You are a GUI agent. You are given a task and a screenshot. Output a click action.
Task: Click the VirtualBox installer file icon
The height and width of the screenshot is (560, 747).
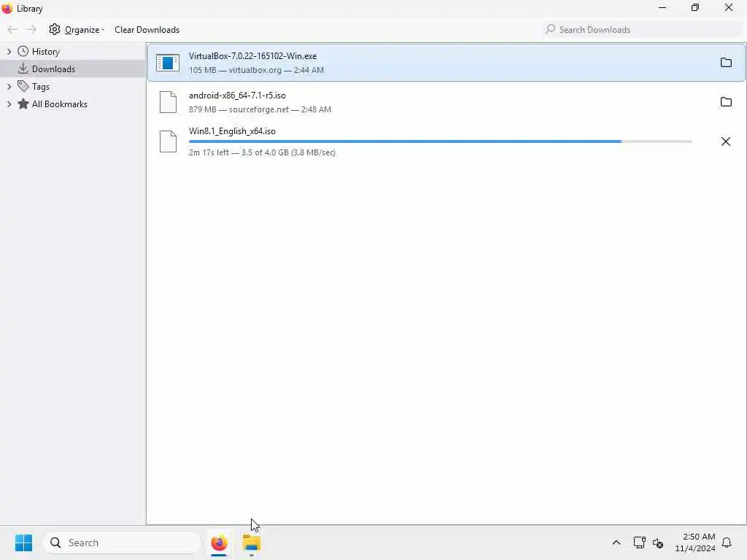168,63
